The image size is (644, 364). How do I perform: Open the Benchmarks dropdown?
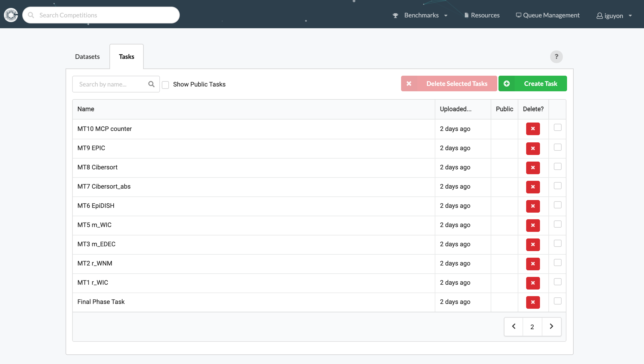tap(421, 15)
